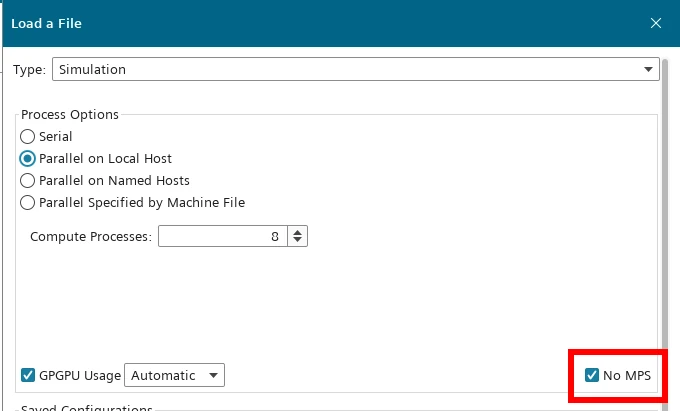Disable the GPGPU Usage checkbox
680x411 pixels.
pyautogui.click(x=28, y=375)
